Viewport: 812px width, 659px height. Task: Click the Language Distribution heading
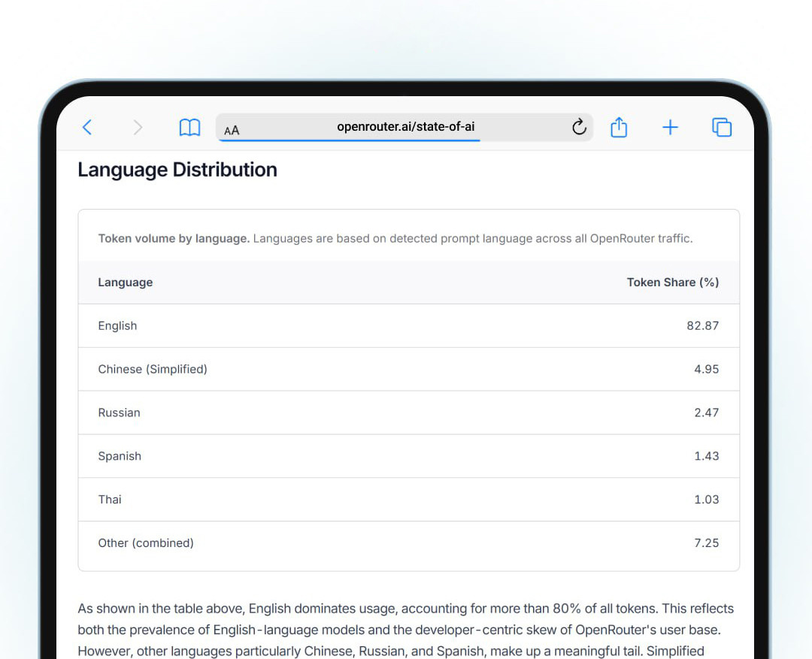(x=177, y=170)
